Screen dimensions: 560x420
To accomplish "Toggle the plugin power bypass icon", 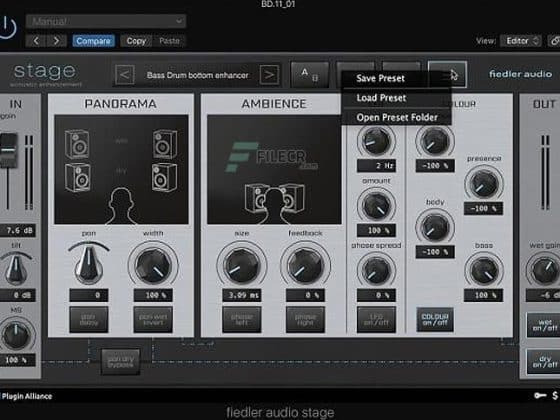I will [x=7, y=27].
